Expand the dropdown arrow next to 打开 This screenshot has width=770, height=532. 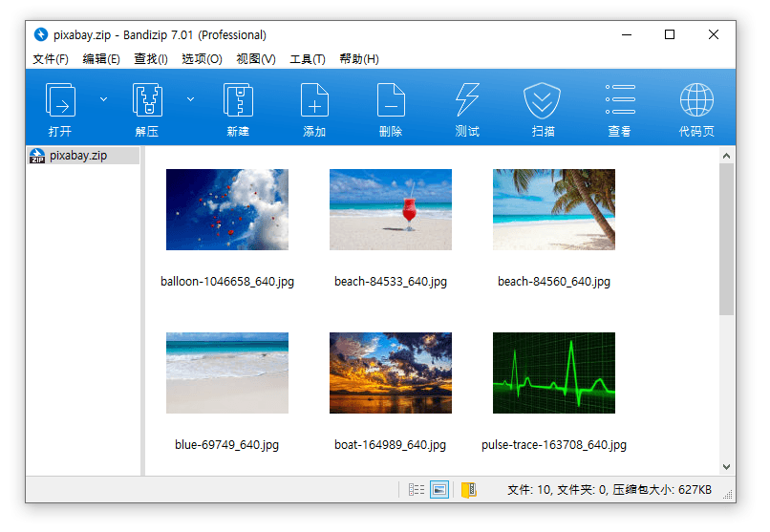(x=103, y=98)
